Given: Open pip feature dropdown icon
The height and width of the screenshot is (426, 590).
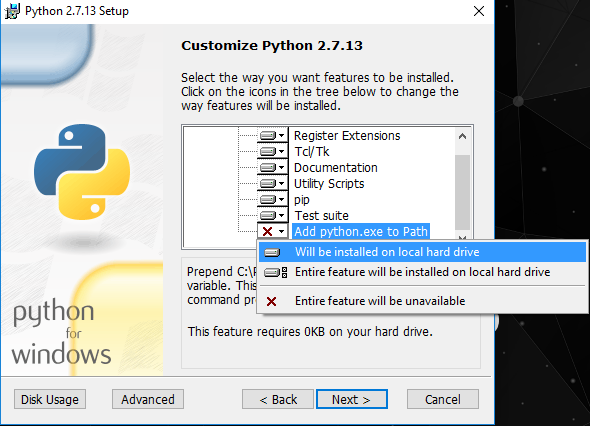Looking at the screenshot, I should (273, 199).
